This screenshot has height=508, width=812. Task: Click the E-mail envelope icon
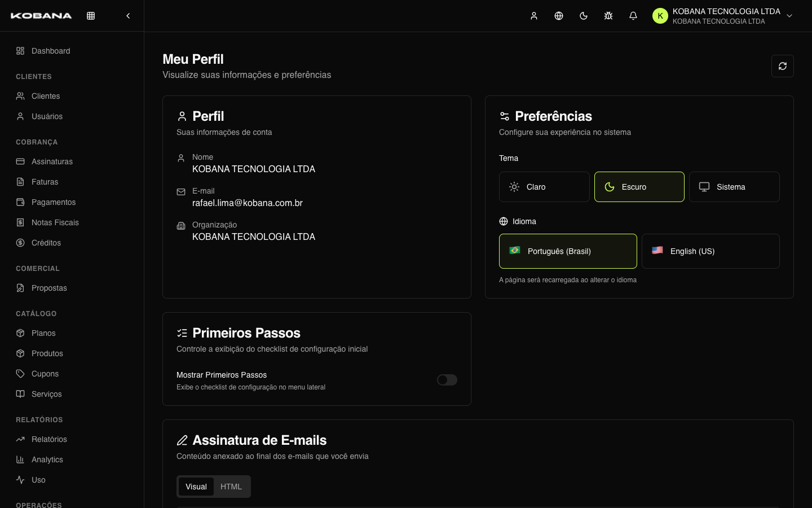point(181,192)
